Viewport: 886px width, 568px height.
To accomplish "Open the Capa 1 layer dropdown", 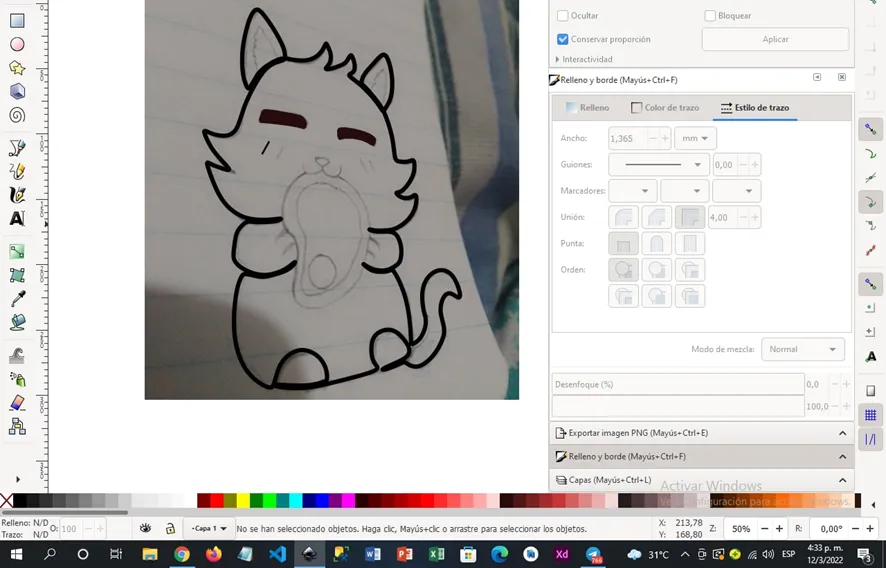I will tap(209, 528).
